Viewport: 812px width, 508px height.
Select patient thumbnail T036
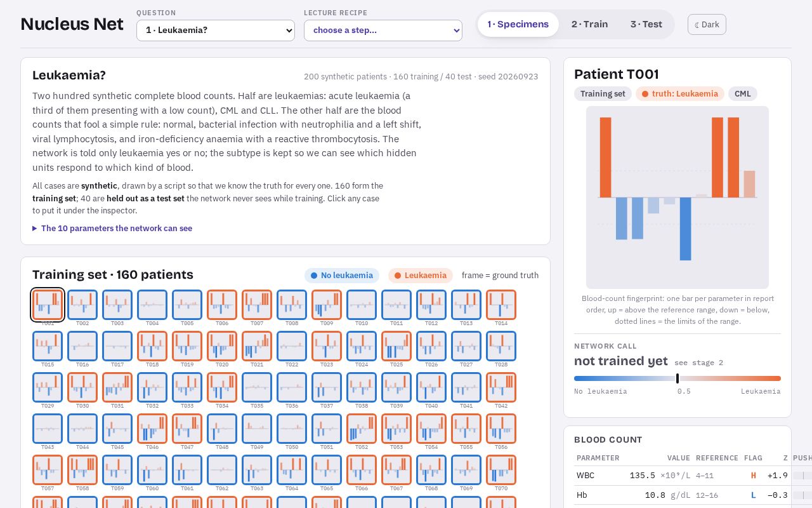click(292, 387)
